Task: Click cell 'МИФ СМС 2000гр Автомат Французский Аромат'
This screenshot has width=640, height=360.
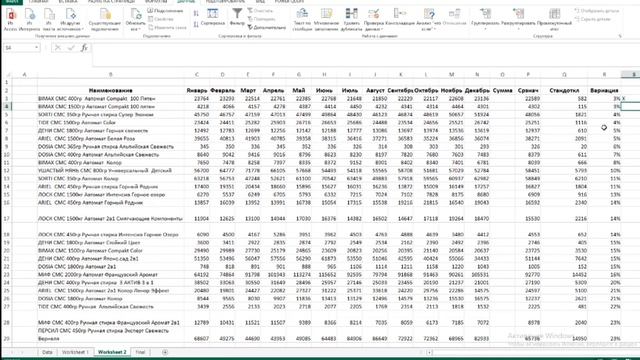Action: point(111,274)
